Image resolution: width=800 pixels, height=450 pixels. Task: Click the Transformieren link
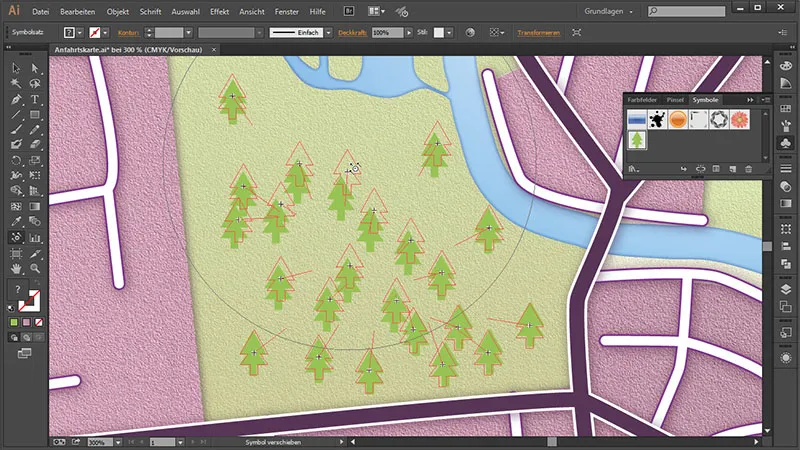(x=538, y=33)
